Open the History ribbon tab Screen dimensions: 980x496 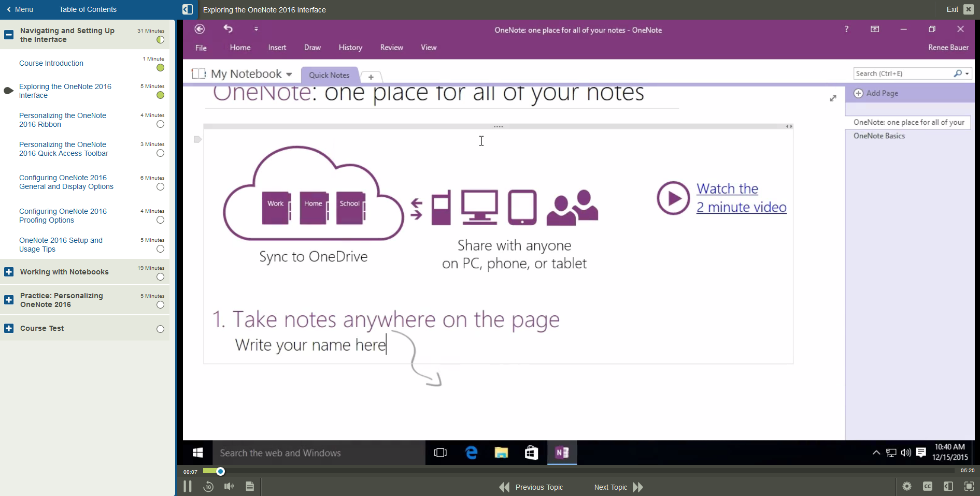click(x=350, y=47)
